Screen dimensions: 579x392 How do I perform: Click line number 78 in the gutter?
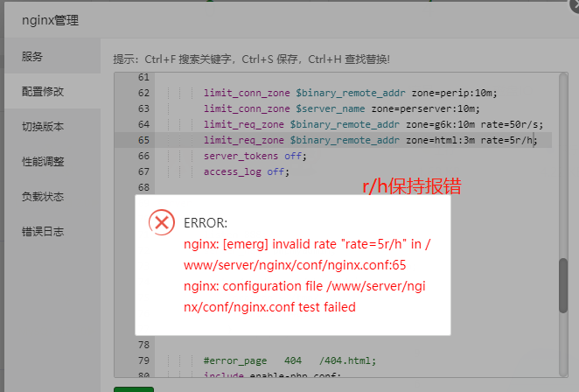pos(143,345)
